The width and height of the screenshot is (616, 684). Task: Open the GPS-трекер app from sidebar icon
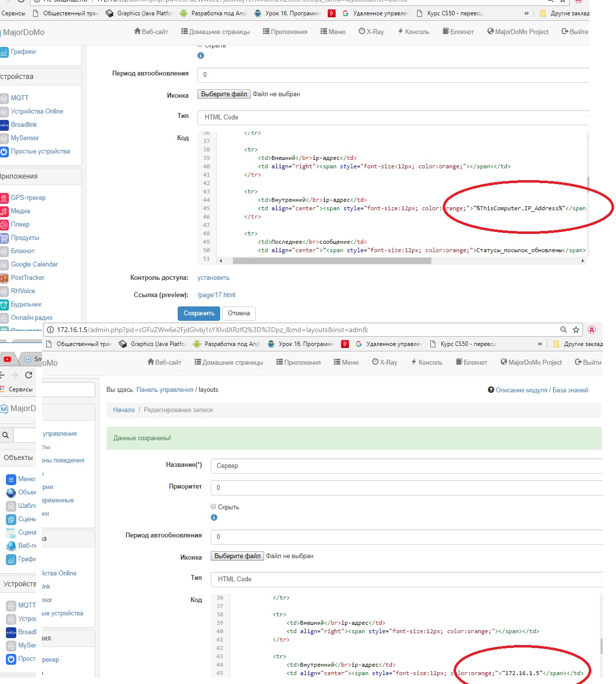pyautogui.click(x=4, y=198)
